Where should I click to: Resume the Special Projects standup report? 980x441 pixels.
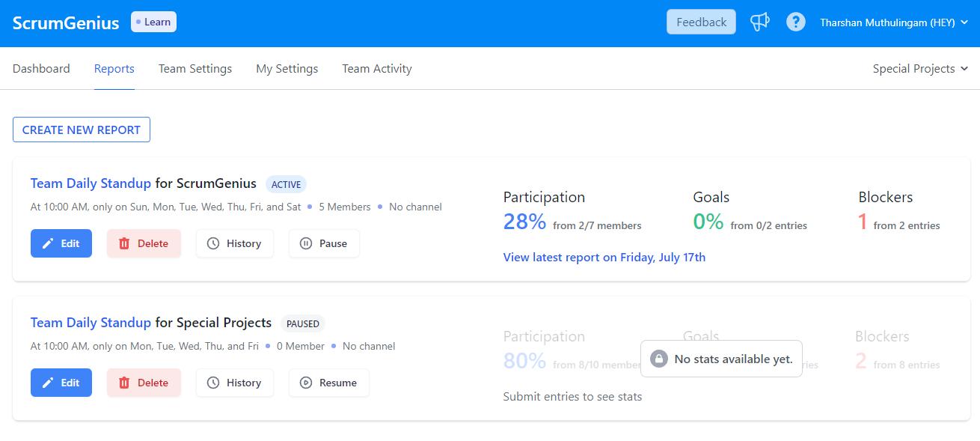329,383
